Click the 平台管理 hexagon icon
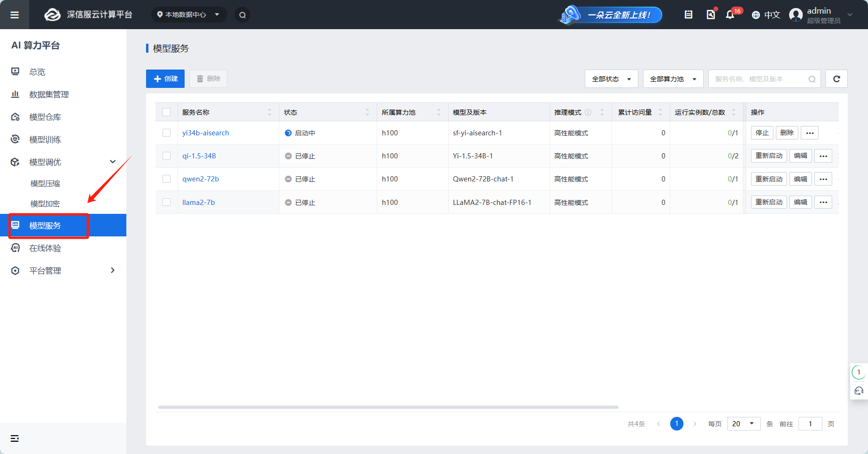Screen dimensions: 868x454 (15, 270)
